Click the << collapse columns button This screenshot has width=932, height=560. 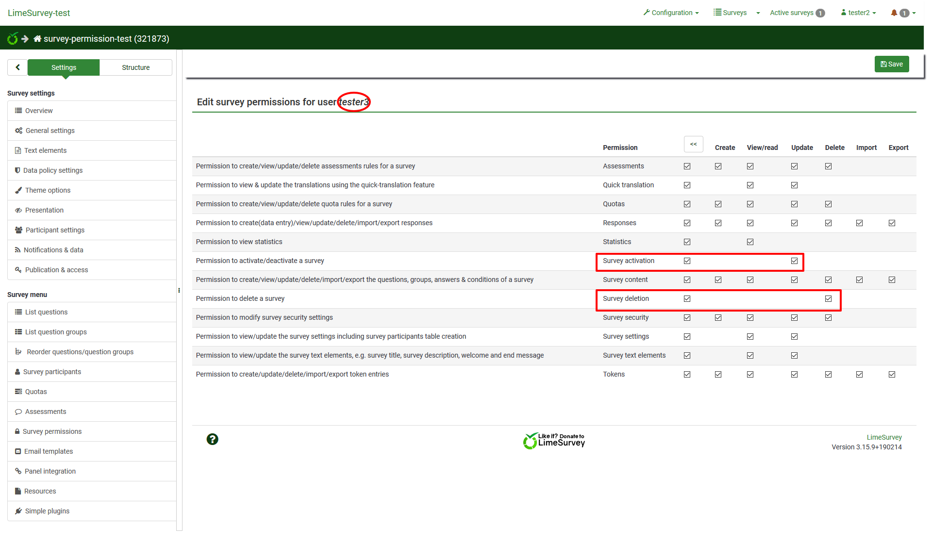(x=693, y=145)
